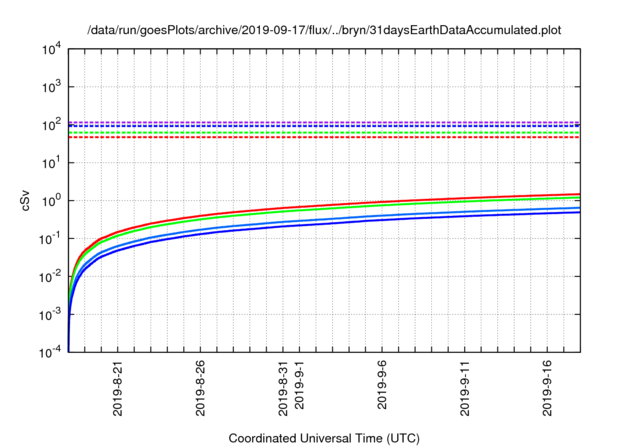This screenshot has width=640, height=448.
Task: Select the 10^-2 y-axis tick label
Action: click(48, 276)
